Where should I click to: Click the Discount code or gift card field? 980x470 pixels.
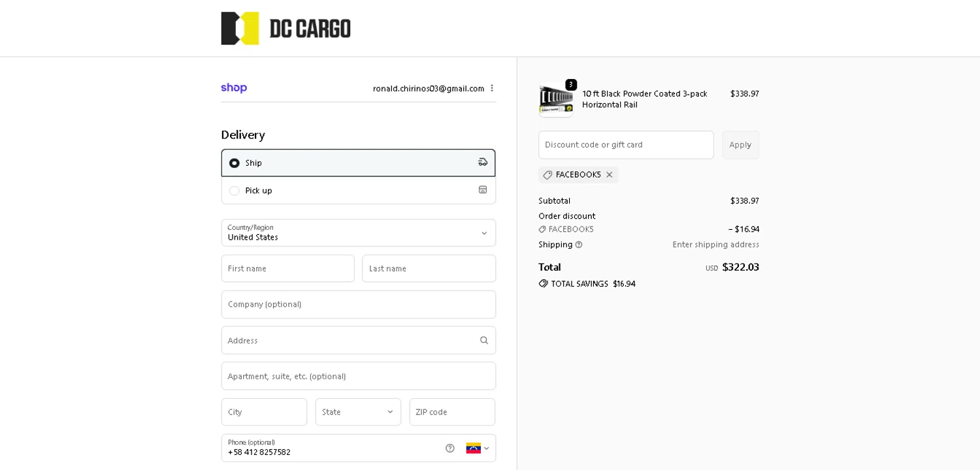(626, 145)
